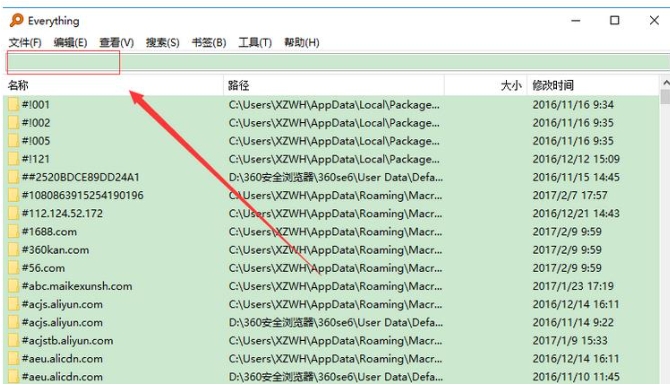The width and height of the screenshot is (670, 391).
Task: Select the #360kan.com entry
Action: point(55,250)
